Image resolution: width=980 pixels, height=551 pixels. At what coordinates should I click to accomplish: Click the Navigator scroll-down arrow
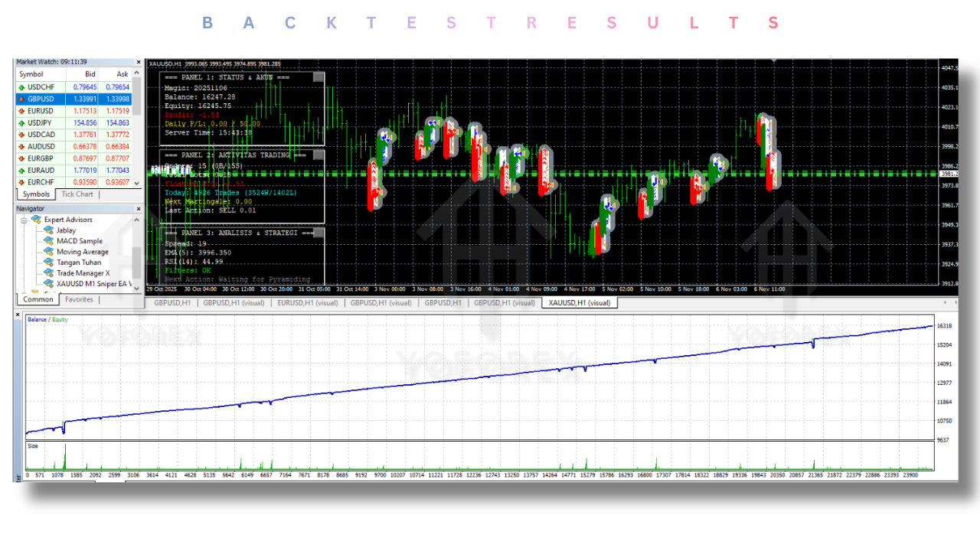click(x=138, y=289)
